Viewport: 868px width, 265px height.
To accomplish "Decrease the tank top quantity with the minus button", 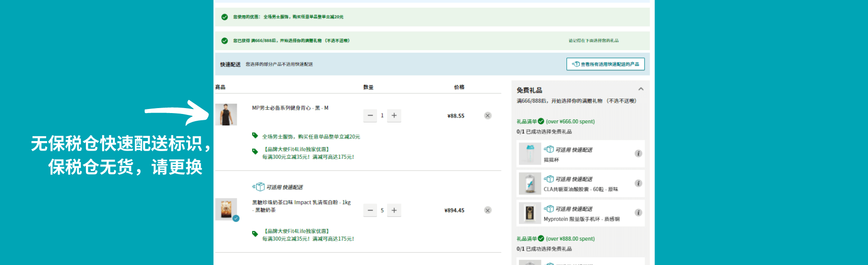I will 370,116.
